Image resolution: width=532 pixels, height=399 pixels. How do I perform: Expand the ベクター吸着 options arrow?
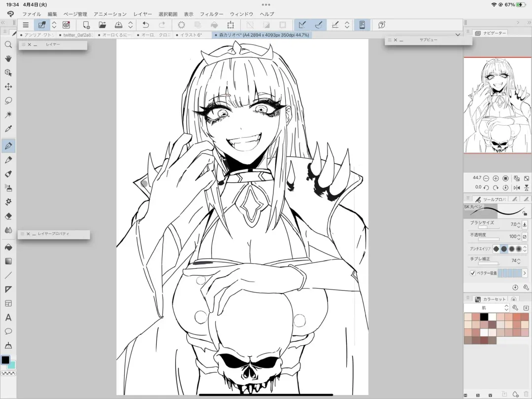pyautogui.click(x=525, y=273)
